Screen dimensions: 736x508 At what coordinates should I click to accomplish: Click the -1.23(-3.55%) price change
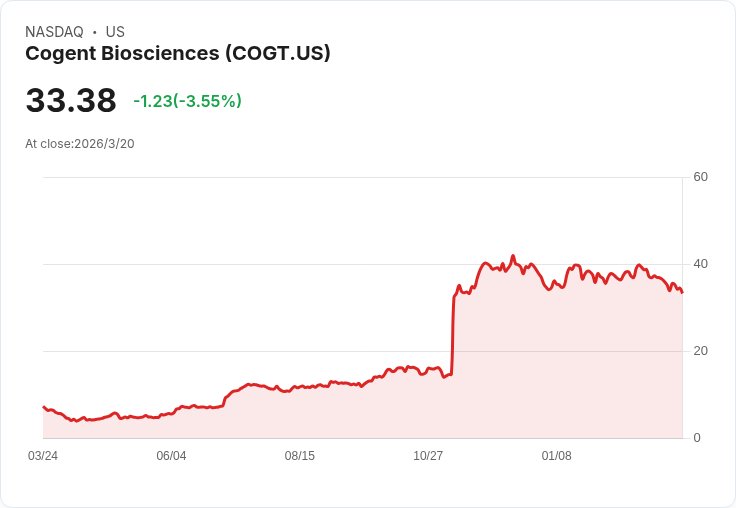187,101
